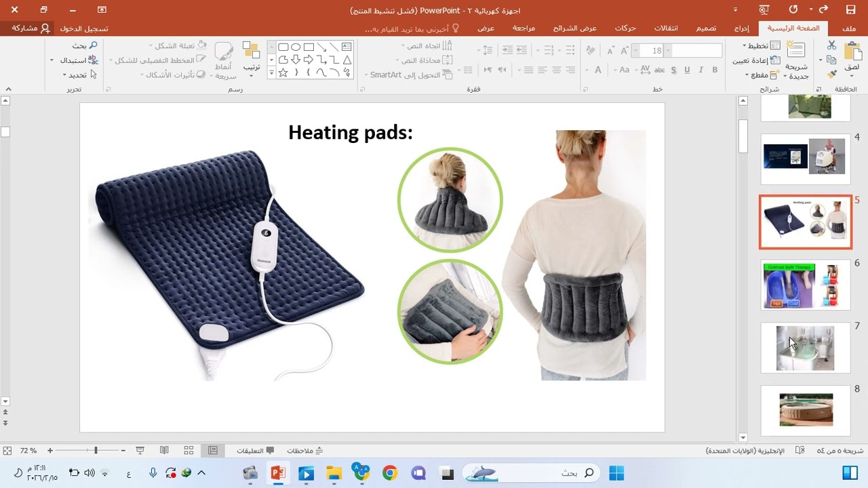Click the Share (مشاركة) button

31,28
